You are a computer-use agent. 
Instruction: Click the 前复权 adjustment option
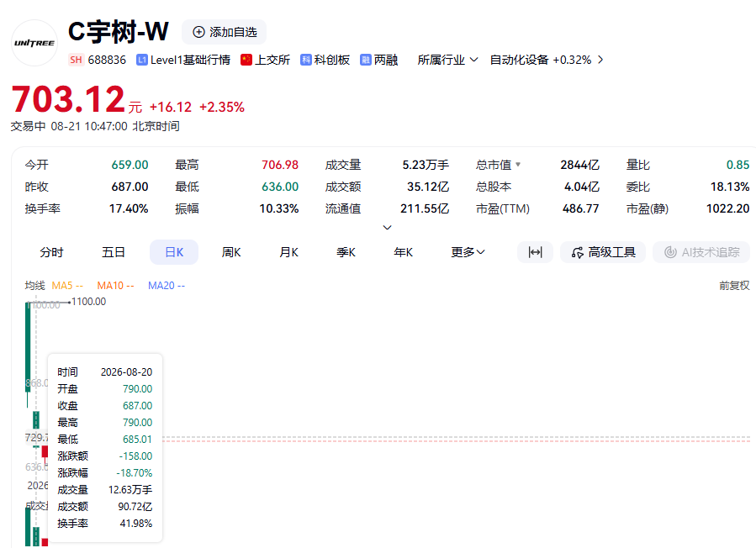pos(734,285)
